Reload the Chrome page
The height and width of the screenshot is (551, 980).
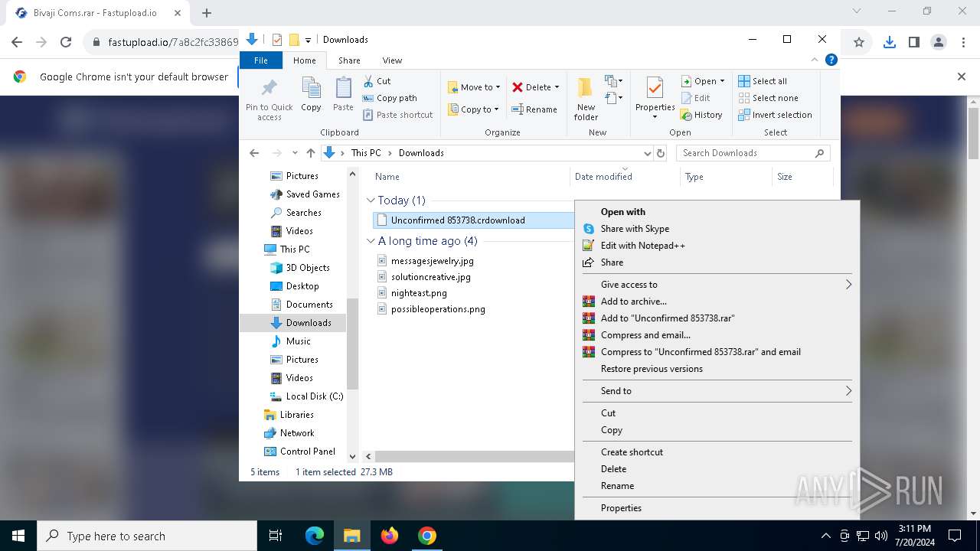[66, 43]
